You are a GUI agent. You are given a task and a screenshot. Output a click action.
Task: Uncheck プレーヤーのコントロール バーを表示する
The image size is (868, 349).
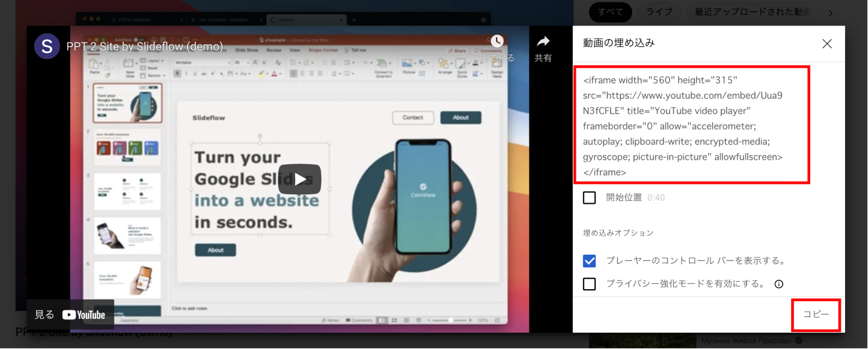[589, 261]
